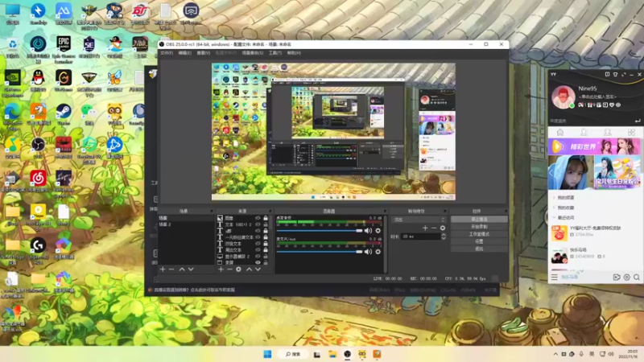644x362 pixels.
Task: Click 停止推流 button in controls
Action: point(479,219)
